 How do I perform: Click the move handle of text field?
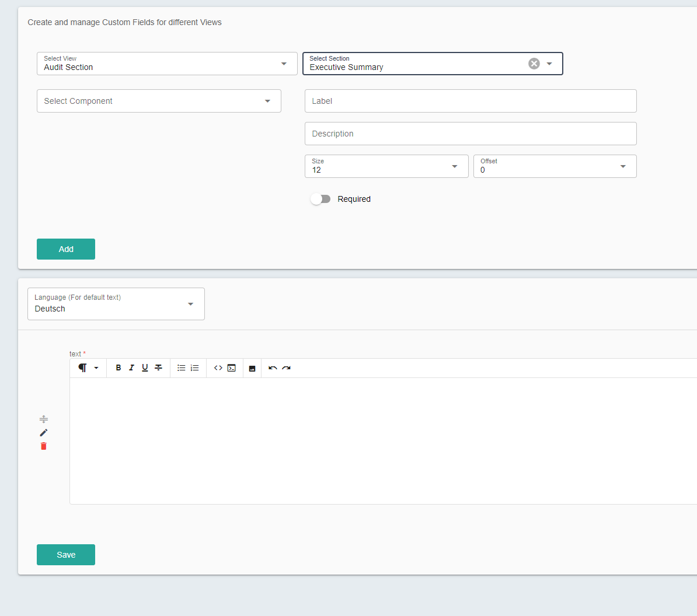pos(44,419)
